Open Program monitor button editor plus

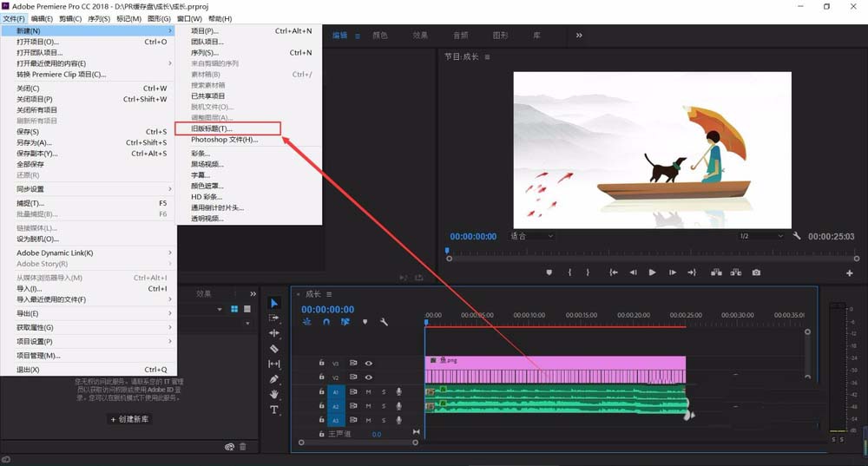click(x=849, y=273)
